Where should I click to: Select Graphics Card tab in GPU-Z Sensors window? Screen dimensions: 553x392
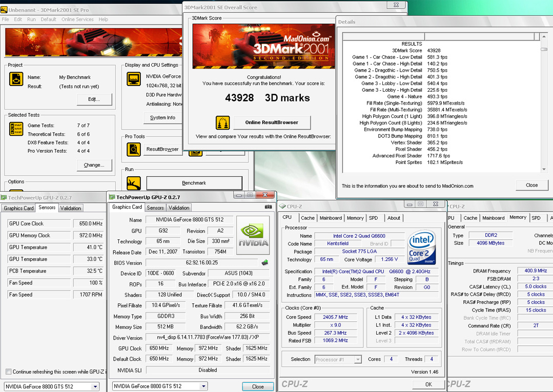(x=18, y=209)
